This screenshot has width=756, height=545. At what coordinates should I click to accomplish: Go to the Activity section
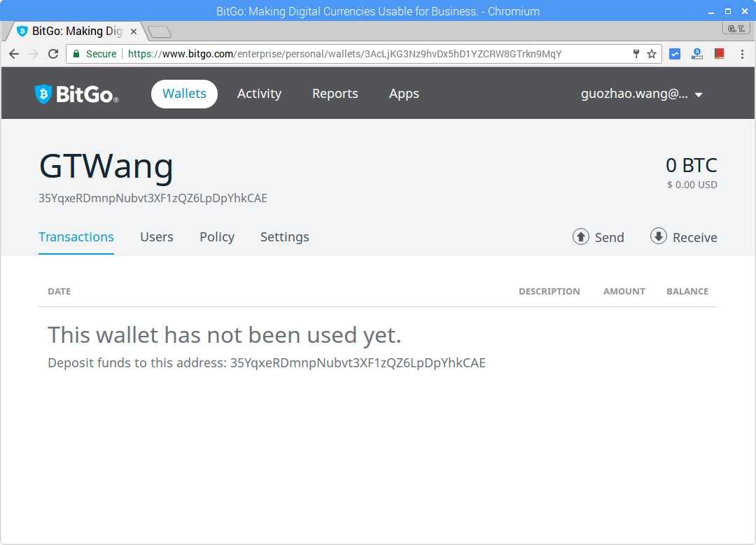259,94
